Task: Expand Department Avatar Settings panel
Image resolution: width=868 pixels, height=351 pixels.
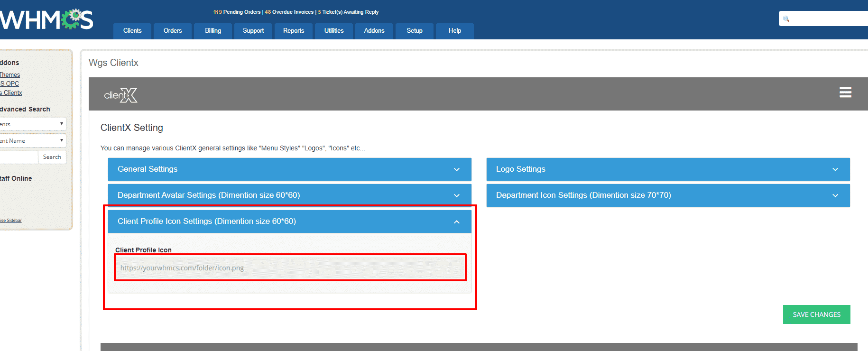Action: (x=289, y=195)
